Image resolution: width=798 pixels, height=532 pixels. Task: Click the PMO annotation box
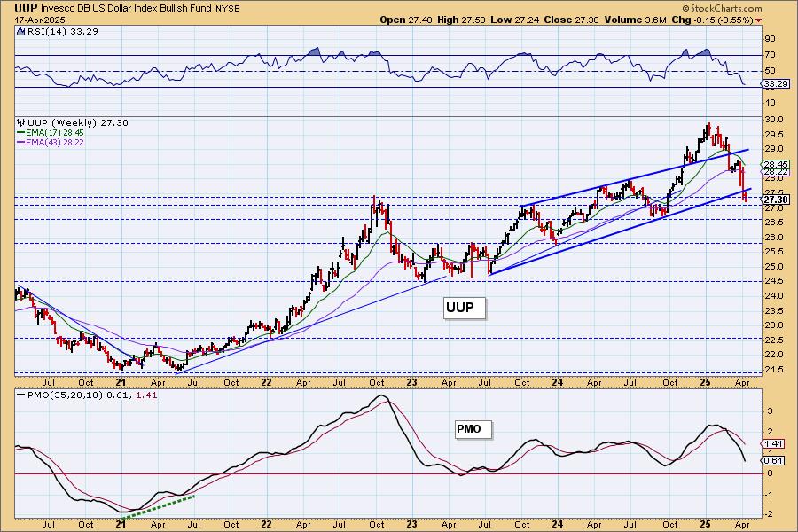tap(473, 429)
